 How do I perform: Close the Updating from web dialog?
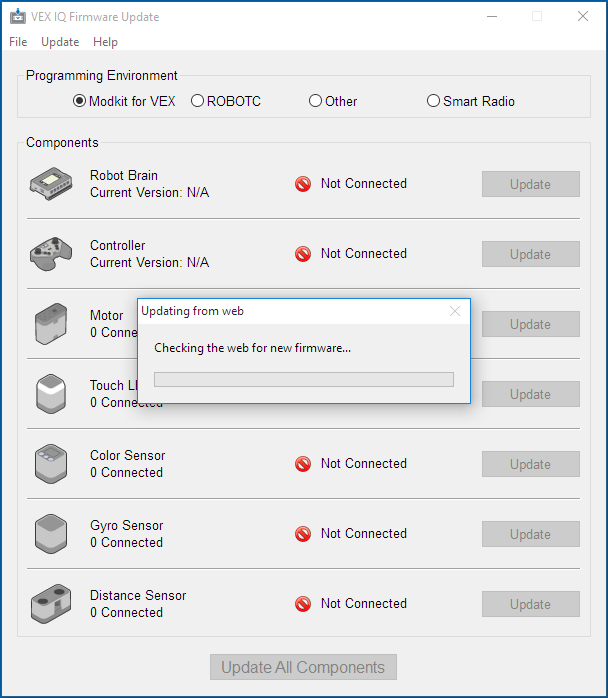tap(455, 311)
